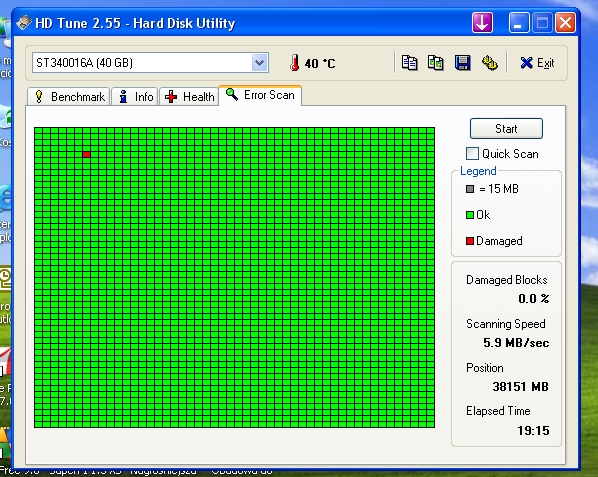Click the HD Tune title bar icon

pos(24,22)
